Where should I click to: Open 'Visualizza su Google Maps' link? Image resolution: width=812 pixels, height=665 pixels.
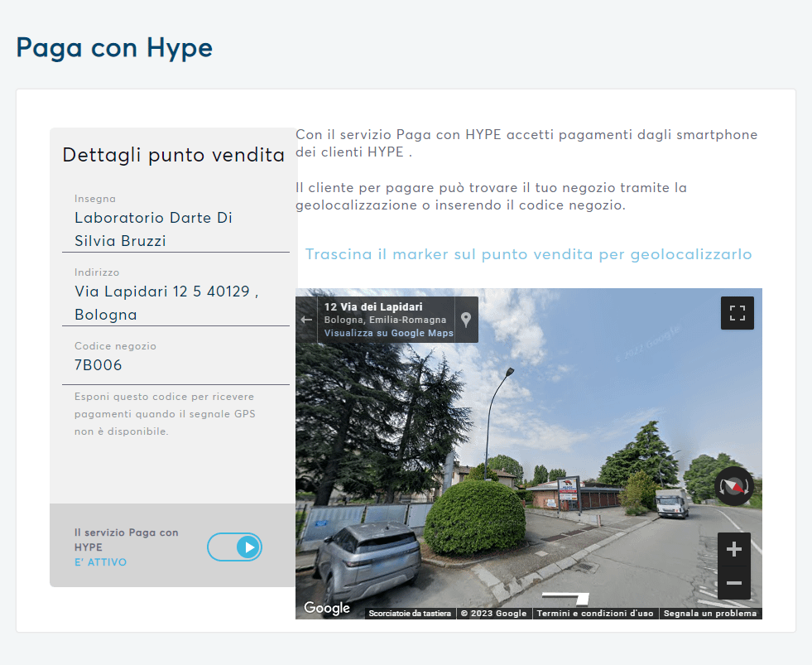(388, 333)
